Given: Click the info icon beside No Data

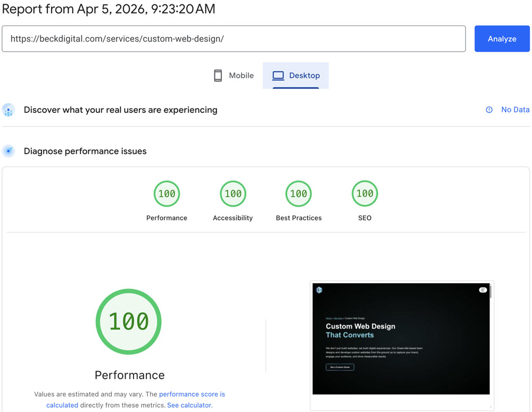Looking at the screenshot, I should (489, 110).
